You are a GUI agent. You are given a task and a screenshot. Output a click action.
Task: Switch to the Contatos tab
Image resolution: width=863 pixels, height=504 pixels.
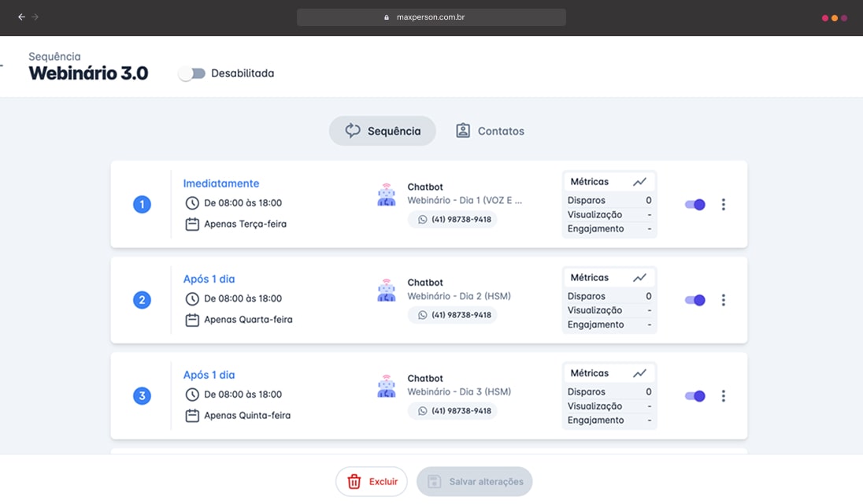pos(490,132)
